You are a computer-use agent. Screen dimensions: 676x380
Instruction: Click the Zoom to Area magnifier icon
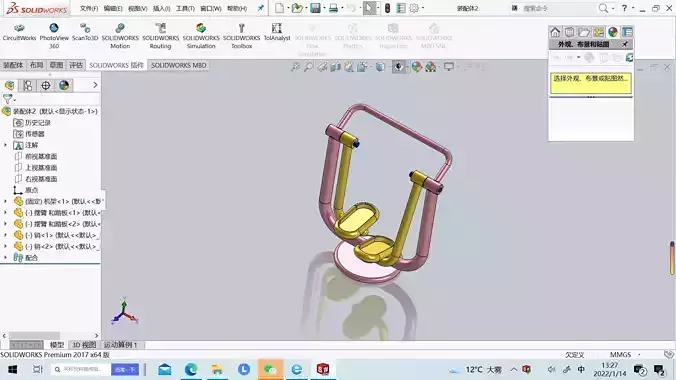pyautogui.click(x=309, y=67)
